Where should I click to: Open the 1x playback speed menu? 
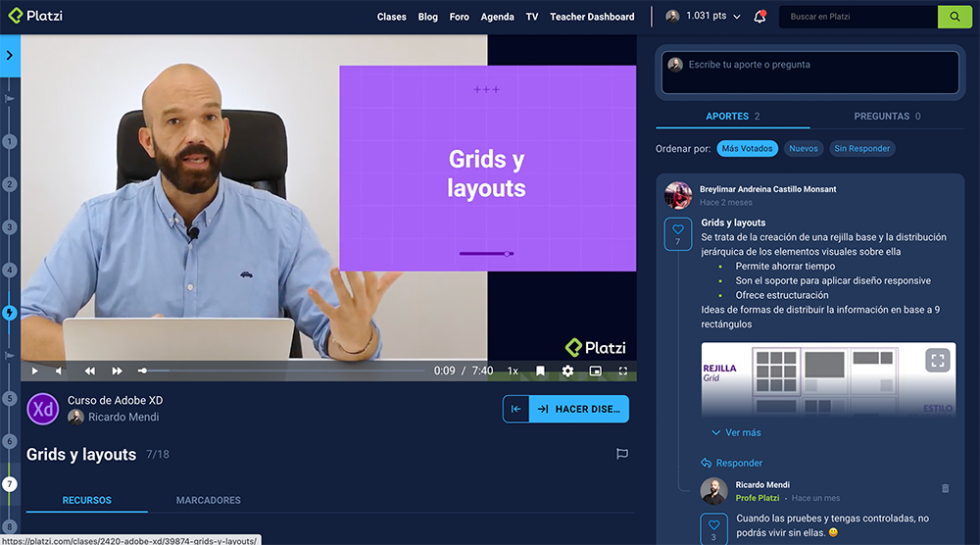tap(513, 371)
